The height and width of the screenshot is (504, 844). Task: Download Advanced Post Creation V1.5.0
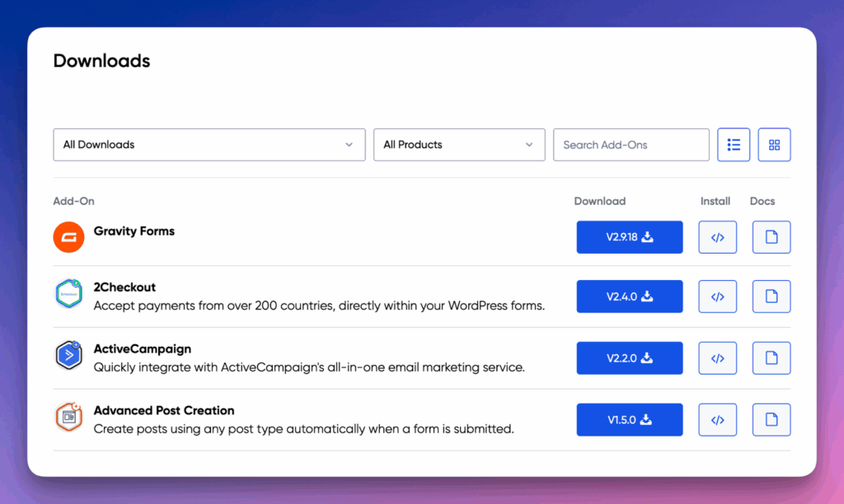[630, 420]
